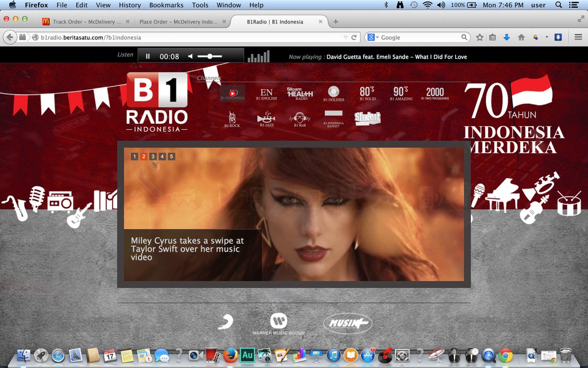Select the B1 Indonesia channel
588x368 pixels.
click(x=232, y=94)
